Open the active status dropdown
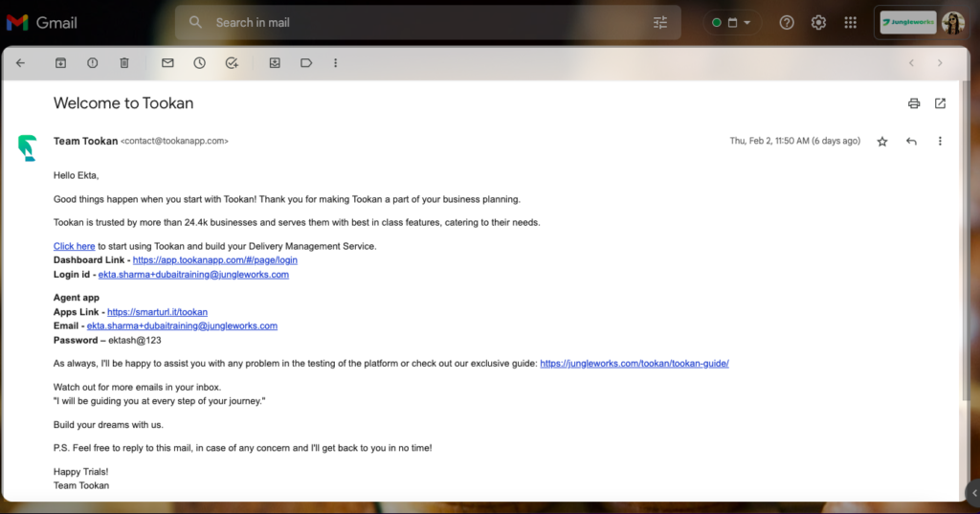Image resolution: width=980 pixels, height=514 pixels. (x=733, y=22)
